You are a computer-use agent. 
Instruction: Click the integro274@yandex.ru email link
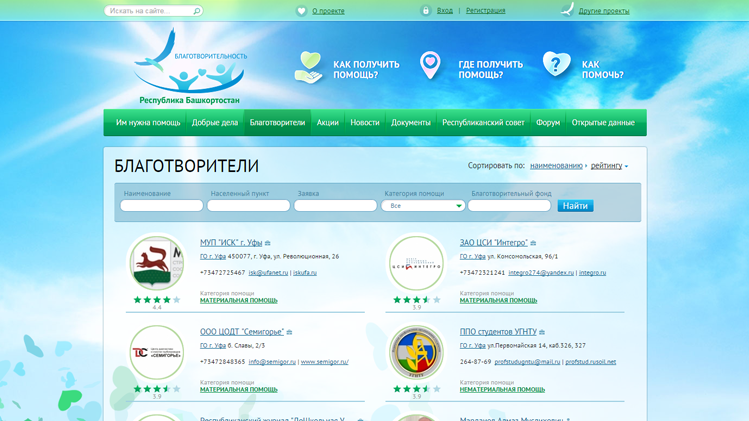point(541,273)
